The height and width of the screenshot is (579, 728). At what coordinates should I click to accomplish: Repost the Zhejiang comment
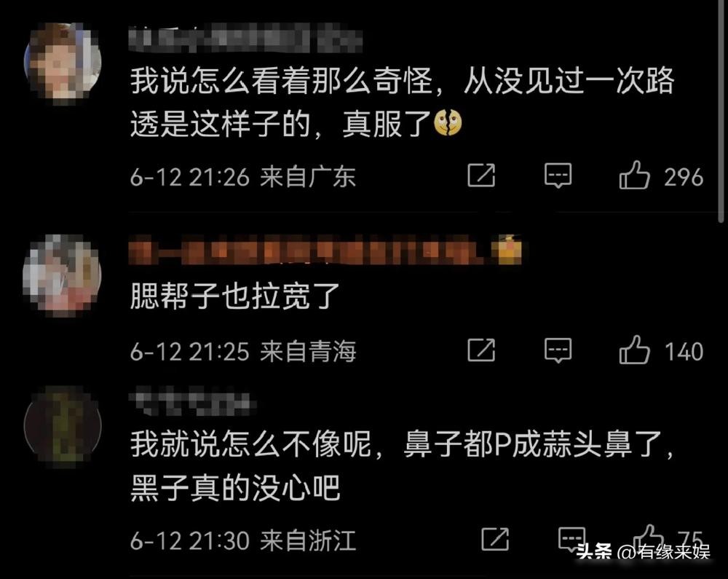[495, 539]
